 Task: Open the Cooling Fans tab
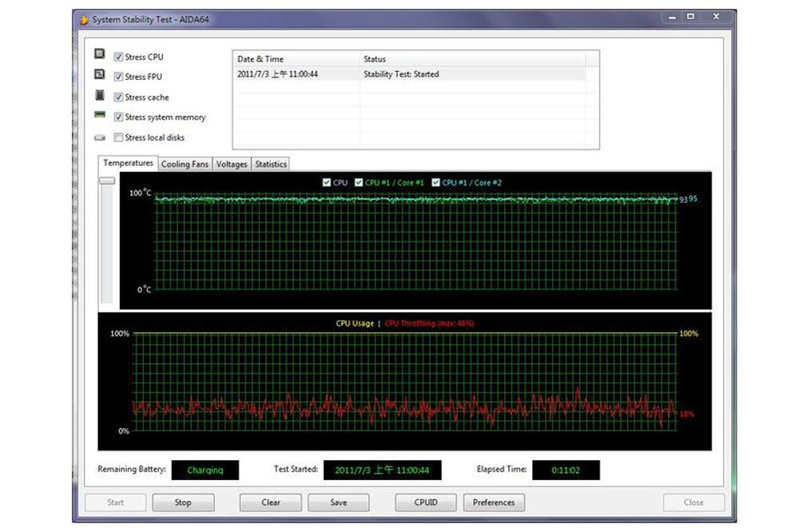[x=185, y=164]
